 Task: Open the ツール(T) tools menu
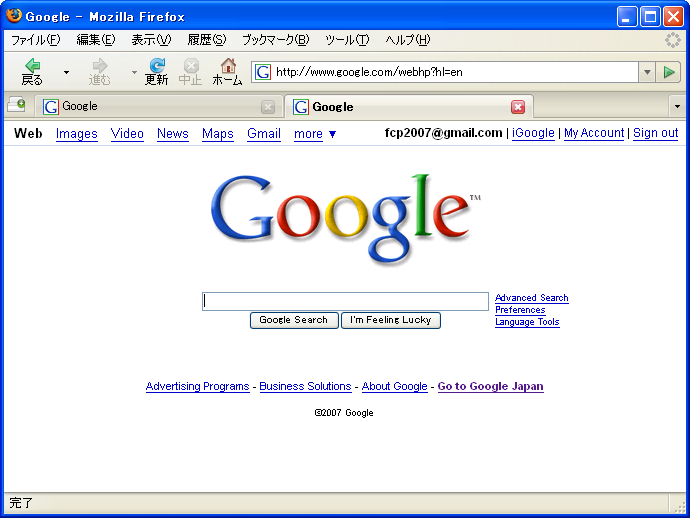click(346, 40)
